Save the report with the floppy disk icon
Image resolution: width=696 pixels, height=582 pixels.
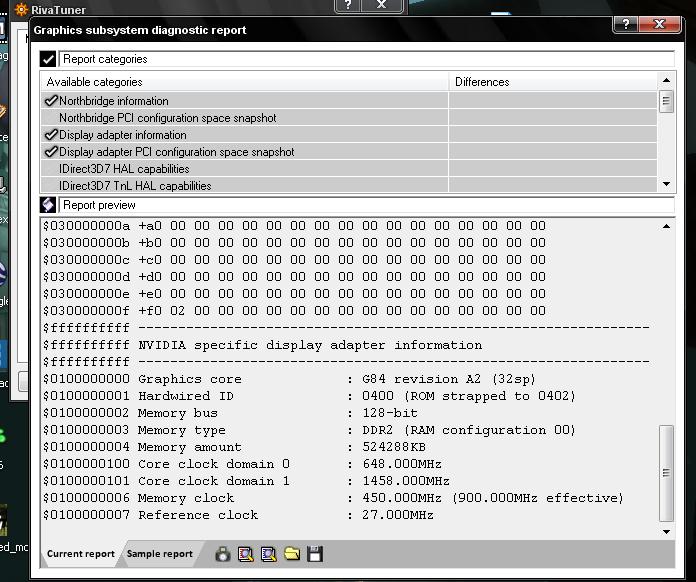[x=315, y=554]
